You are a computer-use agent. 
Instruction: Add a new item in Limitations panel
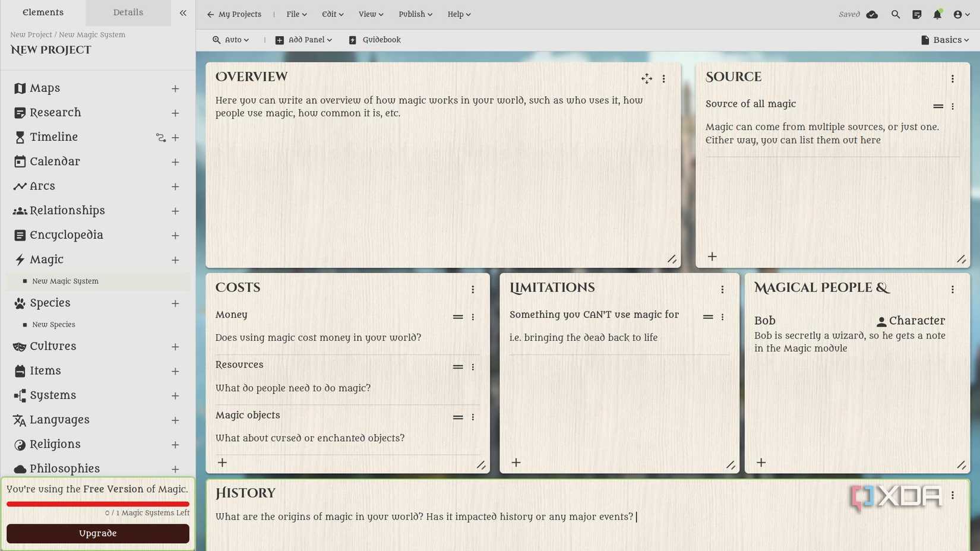[x=516, y=463]
